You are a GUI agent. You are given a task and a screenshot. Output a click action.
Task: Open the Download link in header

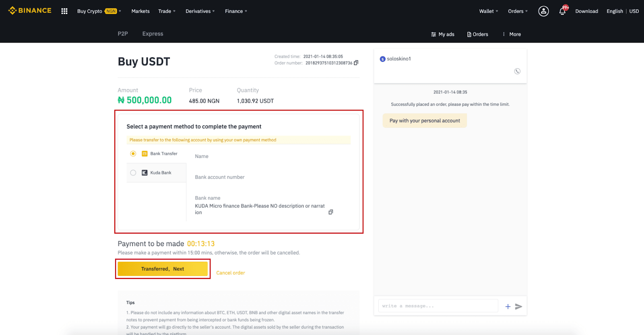[586, 11]
